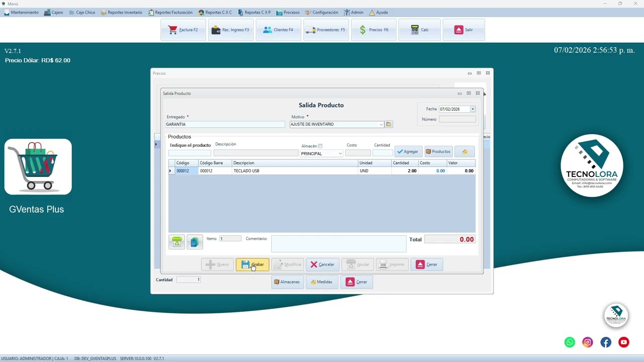Expand the Motivo dropdown

click(381, 124)
